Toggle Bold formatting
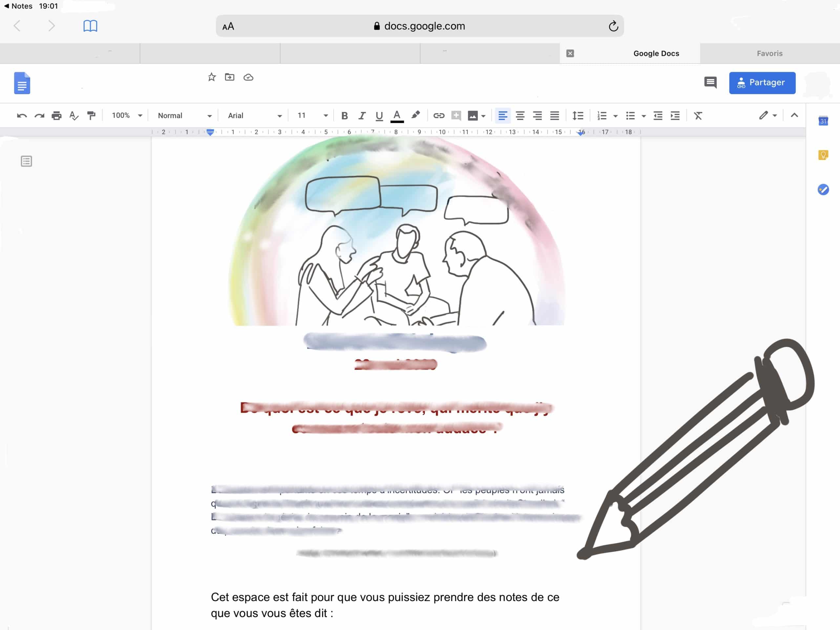840x630 pixels. point(345,116)
